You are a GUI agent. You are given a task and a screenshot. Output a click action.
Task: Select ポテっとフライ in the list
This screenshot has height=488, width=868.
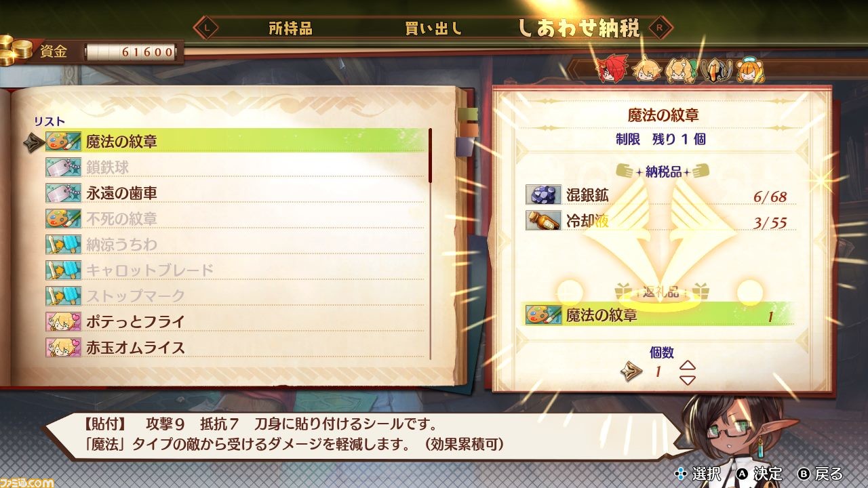click(236, 321)
